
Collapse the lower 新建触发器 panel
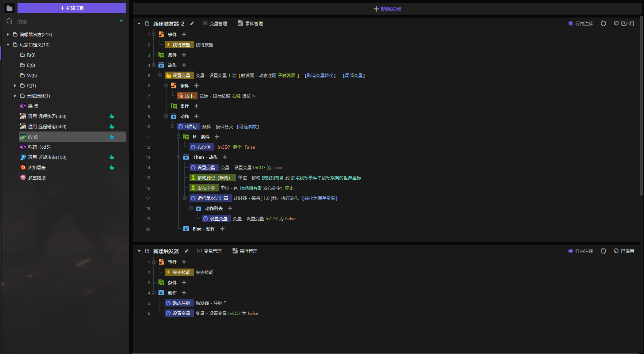tap(139, 251)
